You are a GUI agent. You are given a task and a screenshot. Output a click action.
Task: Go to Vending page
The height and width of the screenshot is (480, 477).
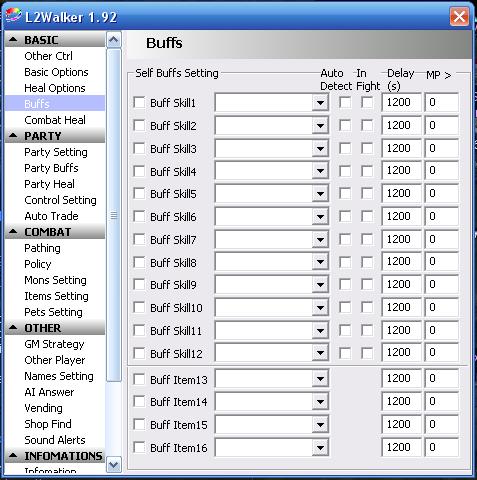click(43, 408)
